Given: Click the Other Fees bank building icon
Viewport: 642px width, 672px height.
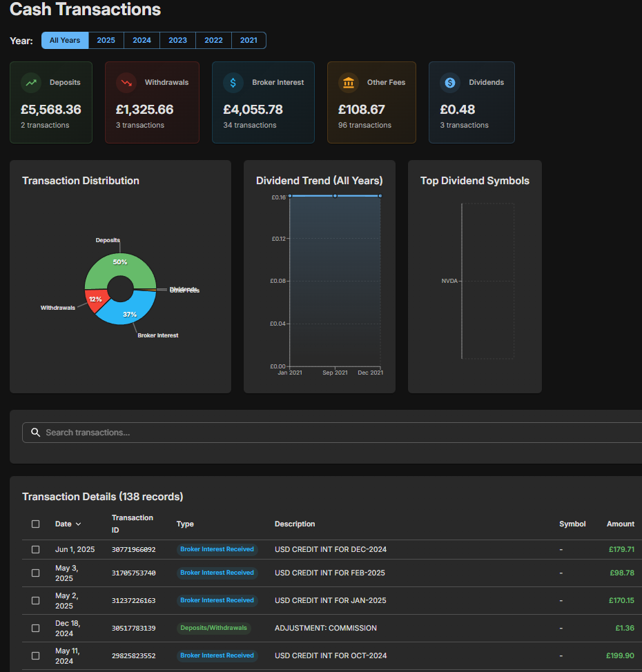Looking at the screenshot, I should pyautogui.click(x=348, y=83).
